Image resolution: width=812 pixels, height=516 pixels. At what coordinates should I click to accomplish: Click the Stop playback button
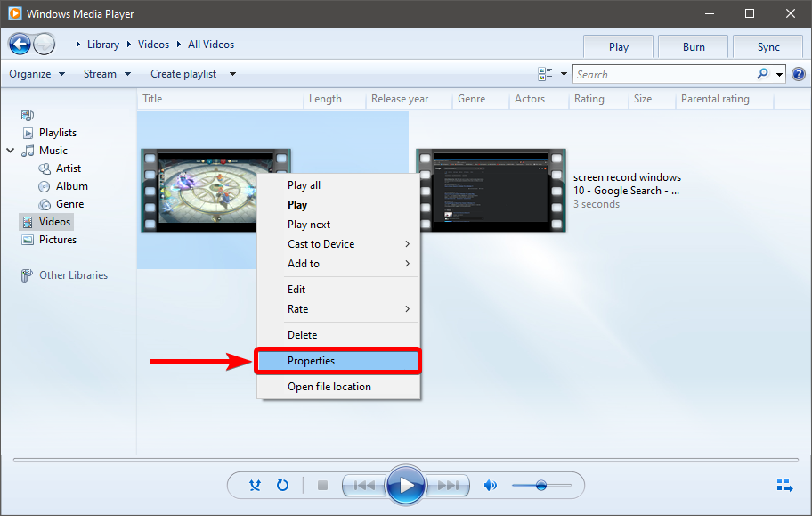(x=322, y=486)
